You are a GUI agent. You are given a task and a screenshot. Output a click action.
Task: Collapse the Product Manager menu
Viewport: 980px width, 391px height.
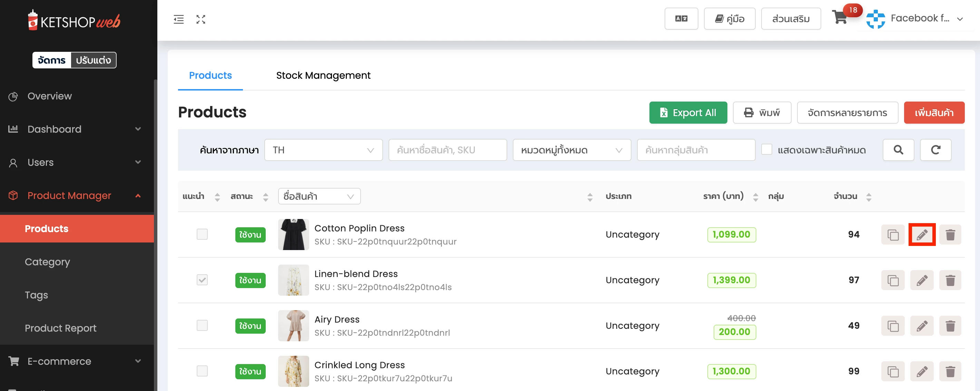(77, 195)
